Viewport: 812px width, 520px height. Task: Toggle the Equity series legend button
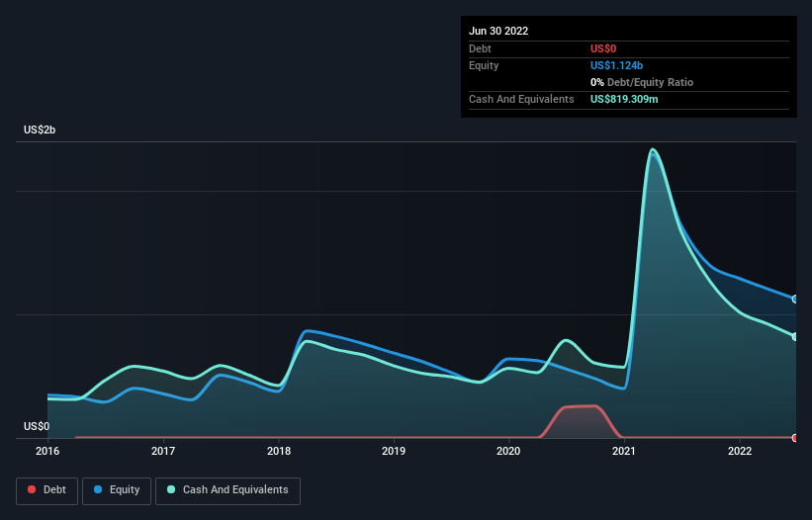(117, 490)
